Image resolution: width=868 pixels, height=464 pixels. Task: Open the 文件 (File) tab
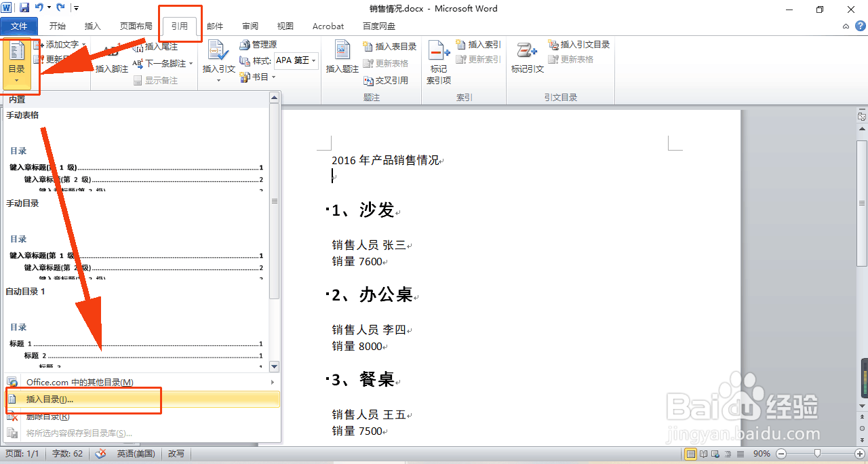tap(20, 26)
